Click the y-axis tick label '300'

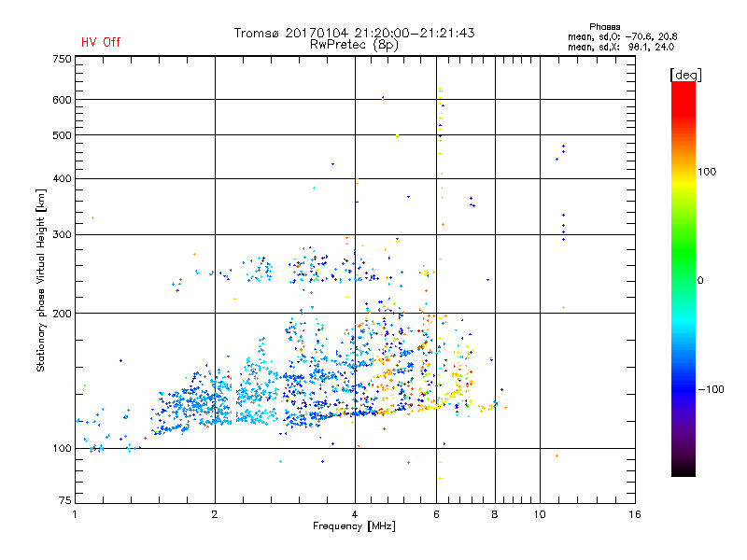tap(62, 235)
